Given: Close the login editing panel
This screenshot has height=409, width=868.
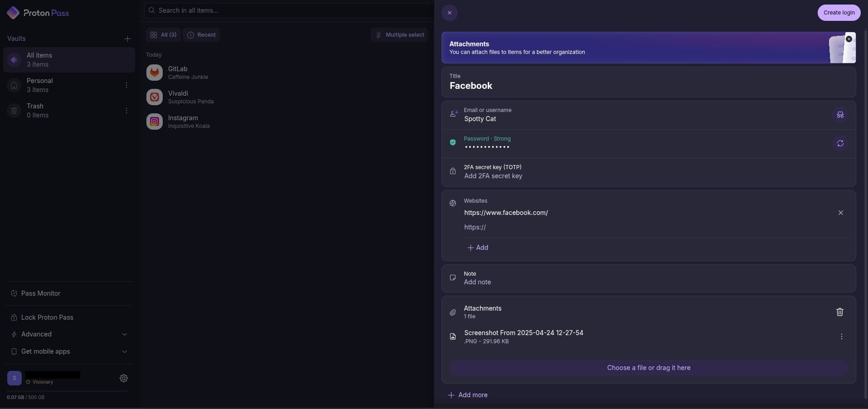Looking at the screenshot, I should click(450, 13).
